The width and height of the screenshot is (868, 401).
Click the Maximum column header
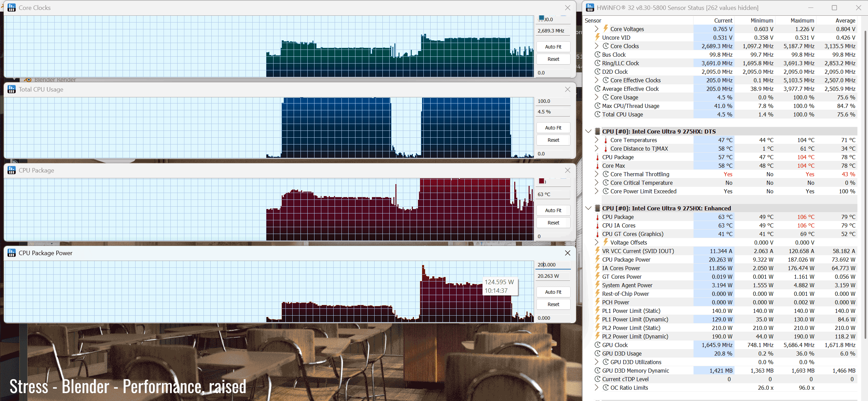(x=802, y=20)
